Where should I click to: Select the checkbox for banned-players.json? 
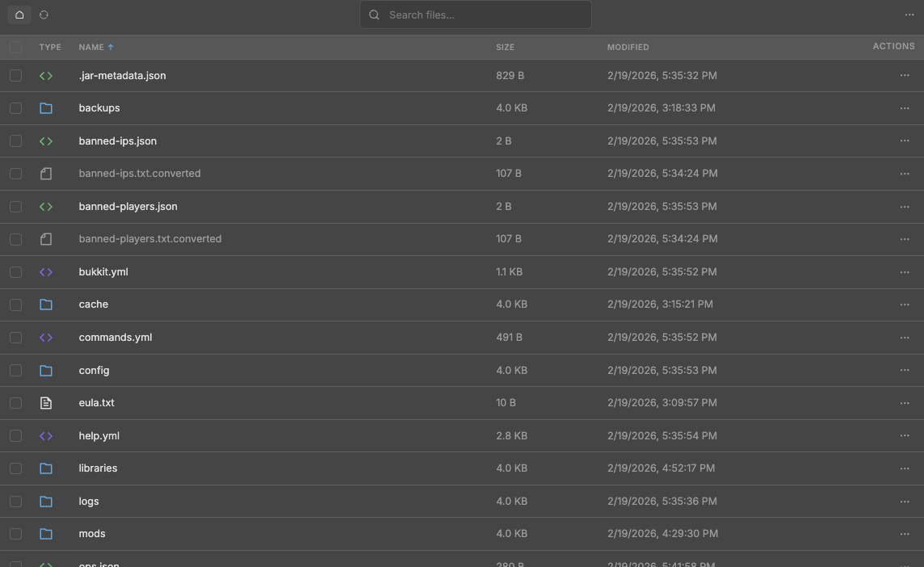tap(15, 206)
